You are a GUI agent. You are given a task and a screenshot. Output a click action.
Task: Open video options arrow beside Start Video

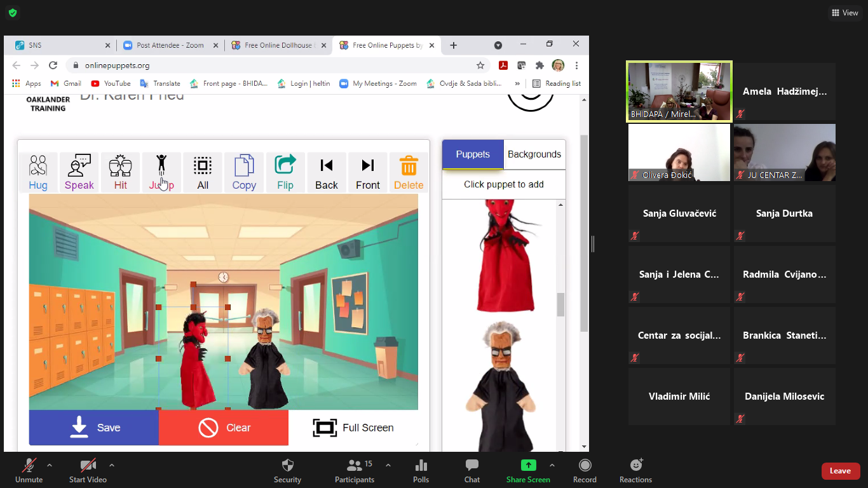(x=112, y=464)
